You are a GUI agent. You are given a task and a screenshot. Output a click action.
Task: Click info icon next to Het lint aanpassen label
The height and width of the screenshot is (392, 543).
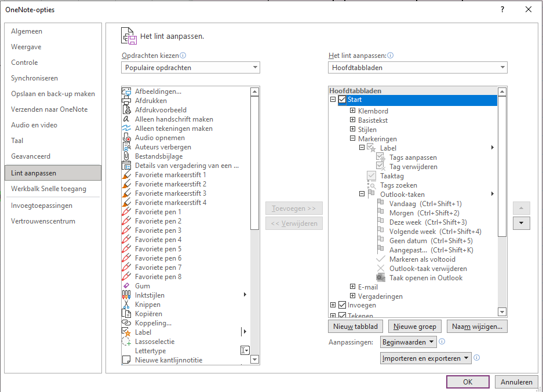[390, 56]
